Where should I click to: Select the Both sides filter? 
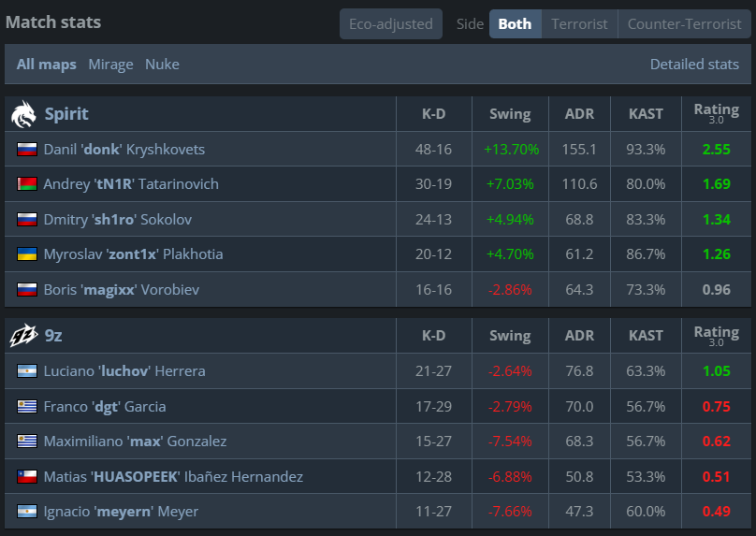(515, 23)
